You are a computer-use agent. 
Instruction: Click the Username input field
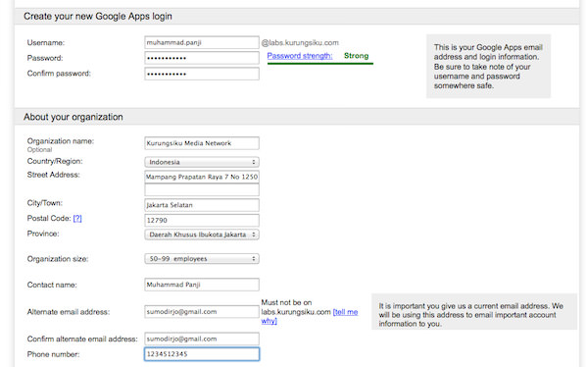pos(202,42)
